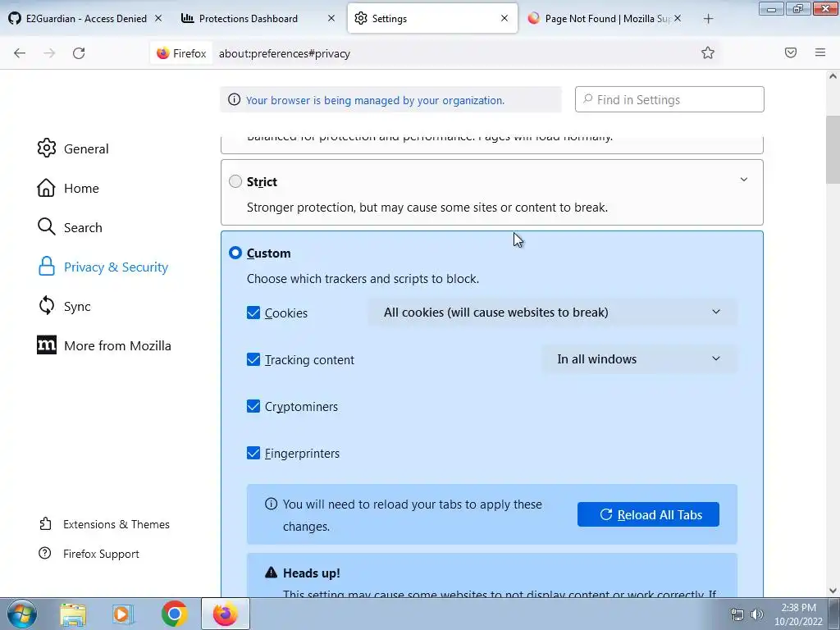Uncheck the Cookies checkbox

[x=253, y=313]
